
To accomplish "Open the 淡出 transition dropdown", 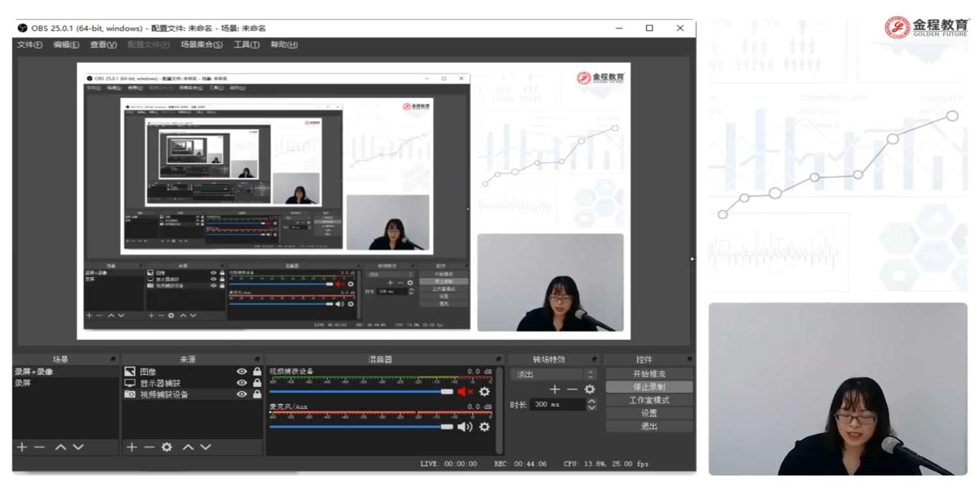I will [x=555, y=374].
